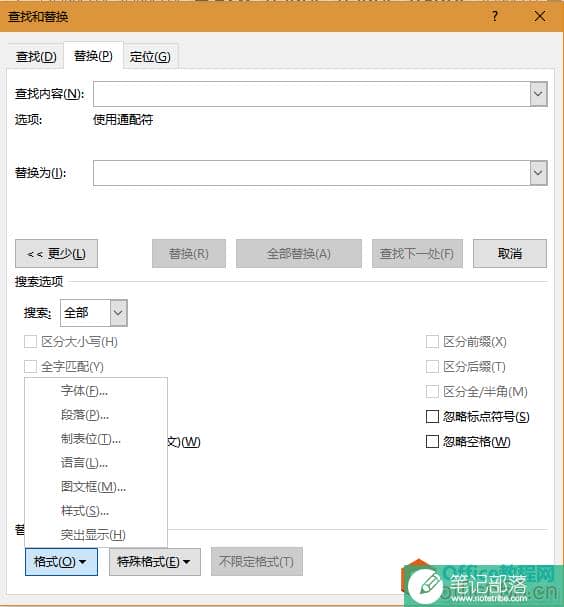The height and width of the screenshot is (607, 564).
Task: Click the 替换为 input field
Action: 312,173
